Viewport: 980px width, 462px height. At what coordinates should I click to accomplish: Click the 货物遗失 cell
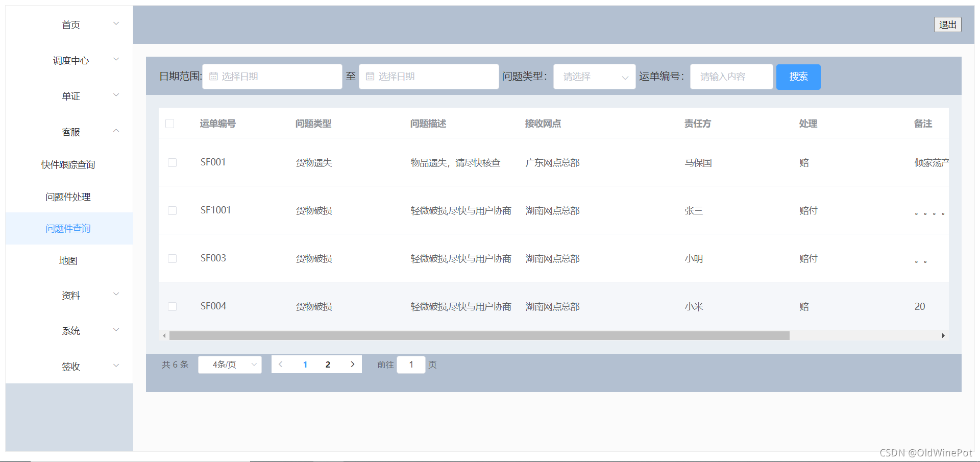coord(314,163)
